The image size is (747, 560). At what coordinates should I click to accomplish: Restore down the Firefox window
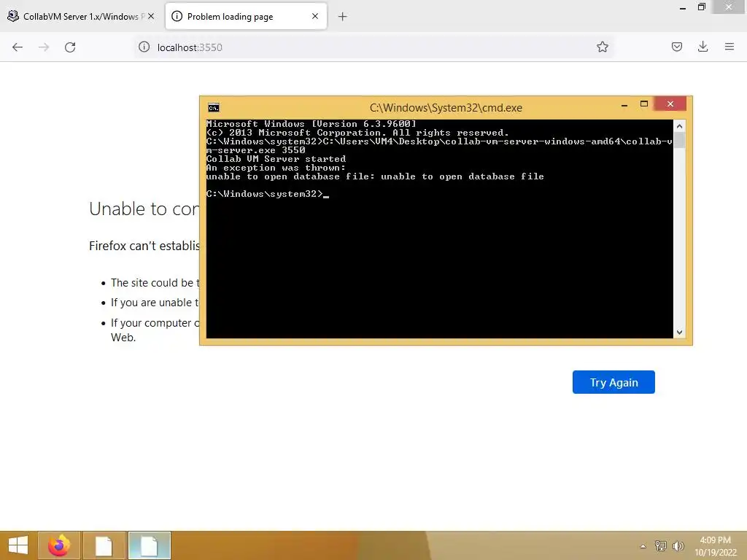coord(701,7)
